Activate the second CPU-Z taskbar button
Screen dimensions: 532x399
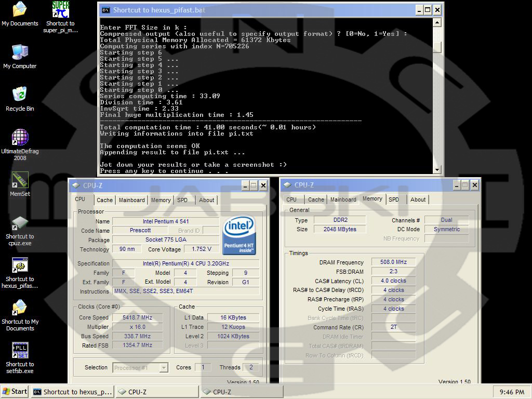pos(242,392)
